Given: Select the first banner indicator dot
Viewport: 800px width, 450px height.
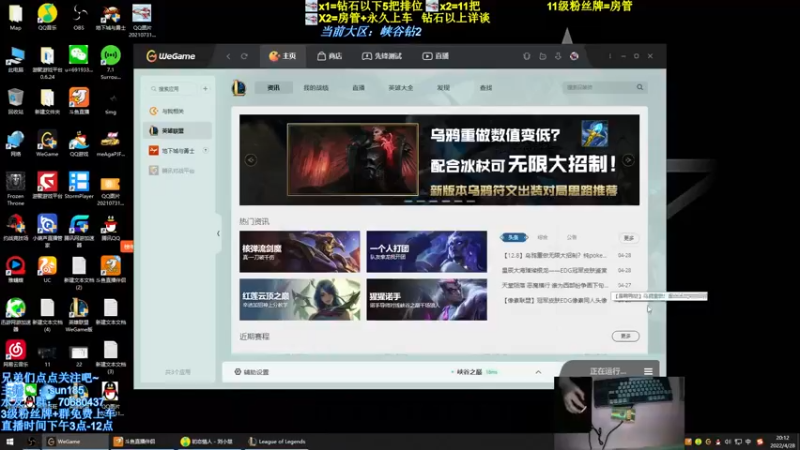Looking at the screenshot, I should pos(408,202).
